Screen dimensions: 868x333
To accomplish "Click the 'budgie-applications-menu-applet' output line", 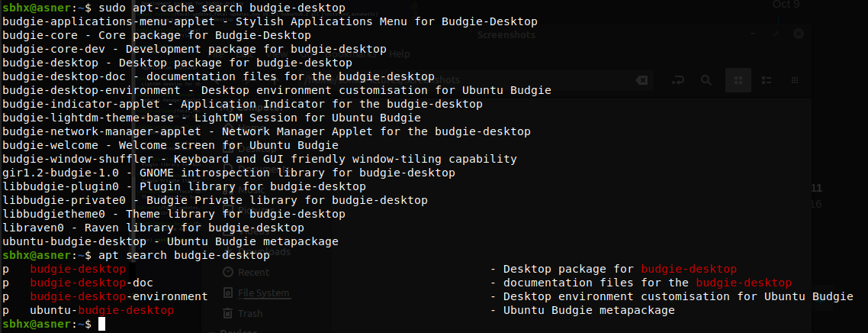I will tap(270, 21).
